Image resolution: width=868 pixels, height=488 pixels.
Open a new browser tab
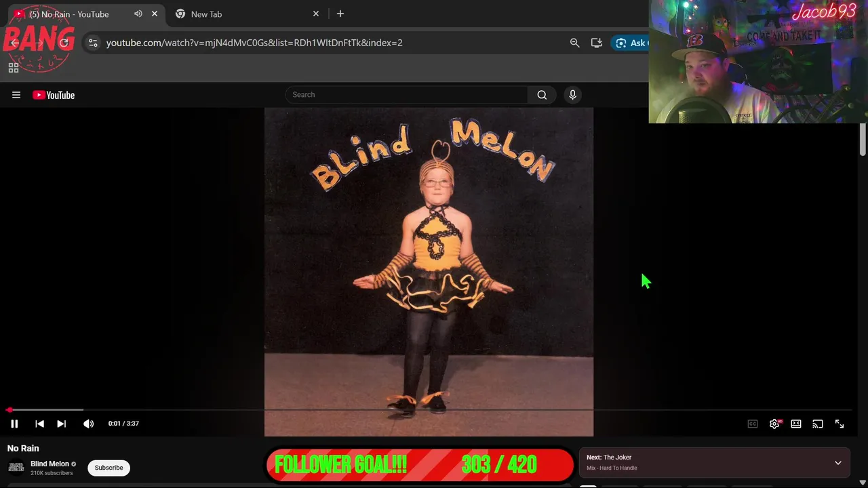click(x=340, y=14)
